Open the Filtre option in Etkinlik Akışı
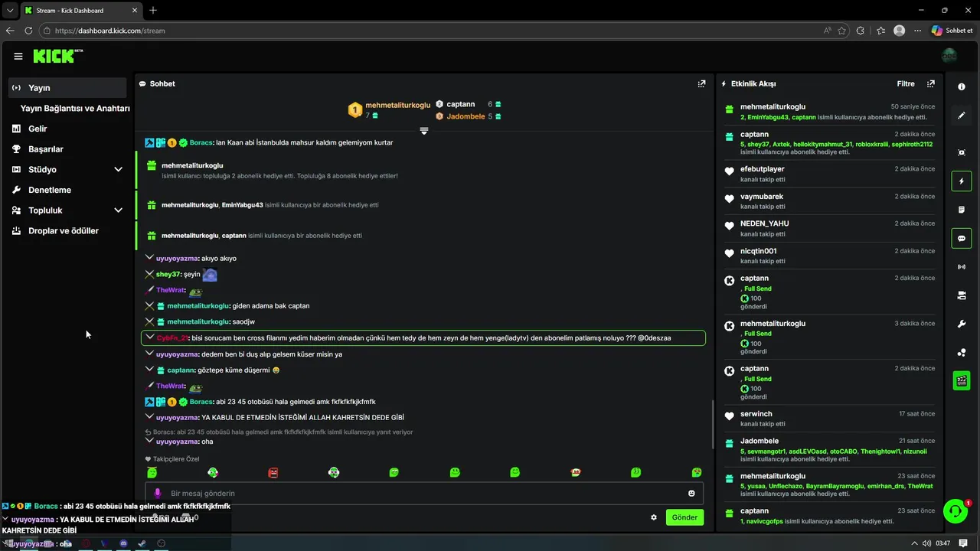The width and height of the screenshot is (980, 551). (906, 83)
